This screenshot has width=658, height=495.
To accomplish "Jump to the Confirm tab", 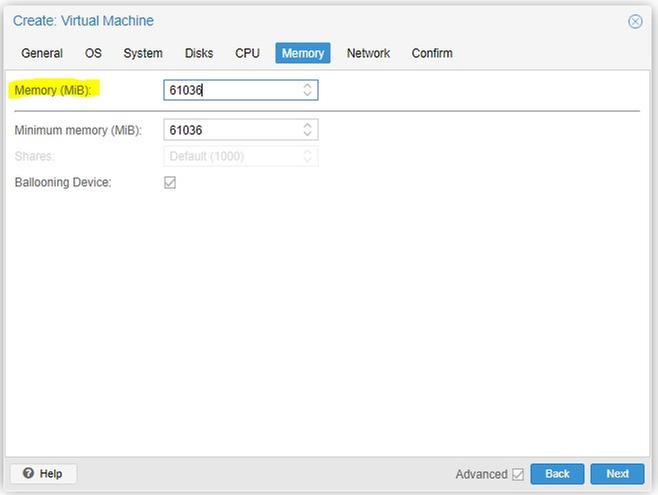I will pos(432,53).
